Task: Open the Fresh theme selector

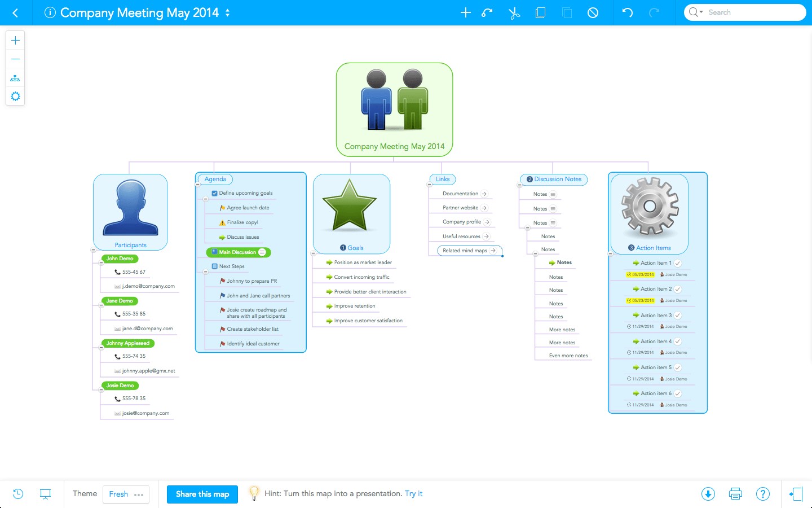Action: coord(126,494)
